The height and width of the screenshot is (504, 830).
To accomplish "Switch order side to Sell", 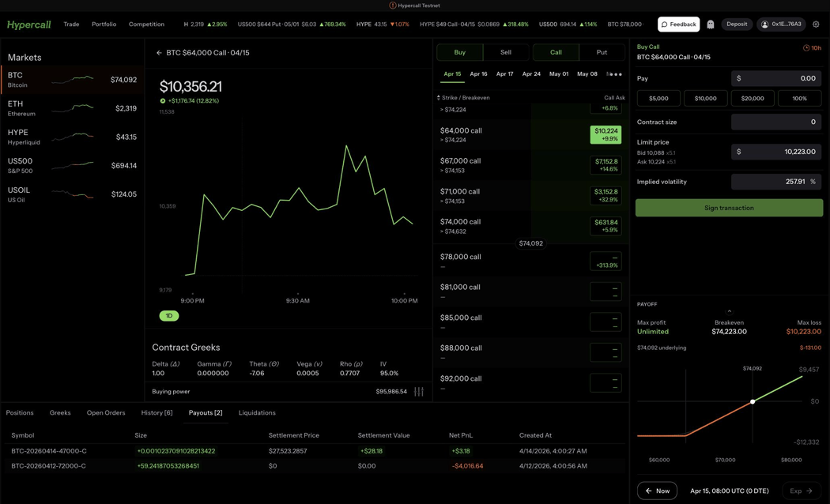I will pos(505,52).
